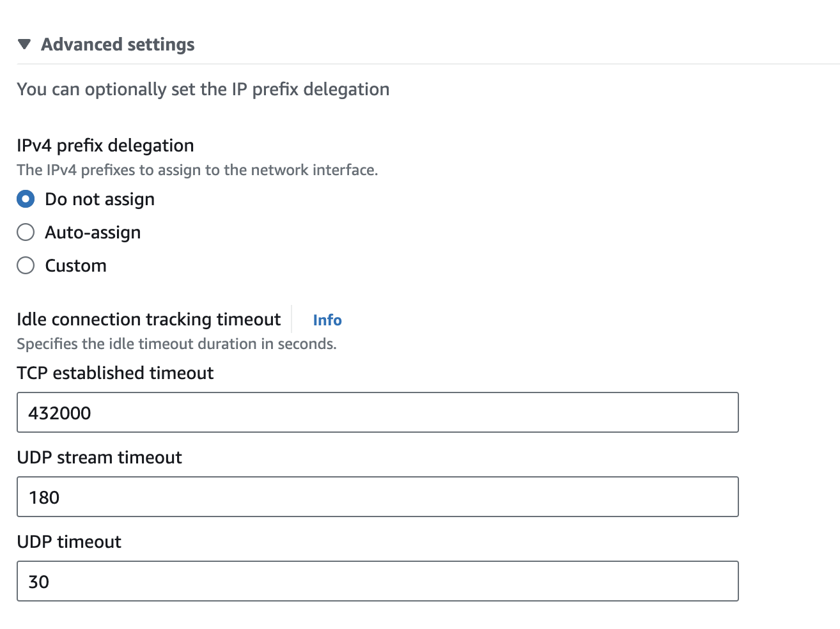
Task: Click the IP prefix delegation intro sentence
Action: click(x=203, y=89)
